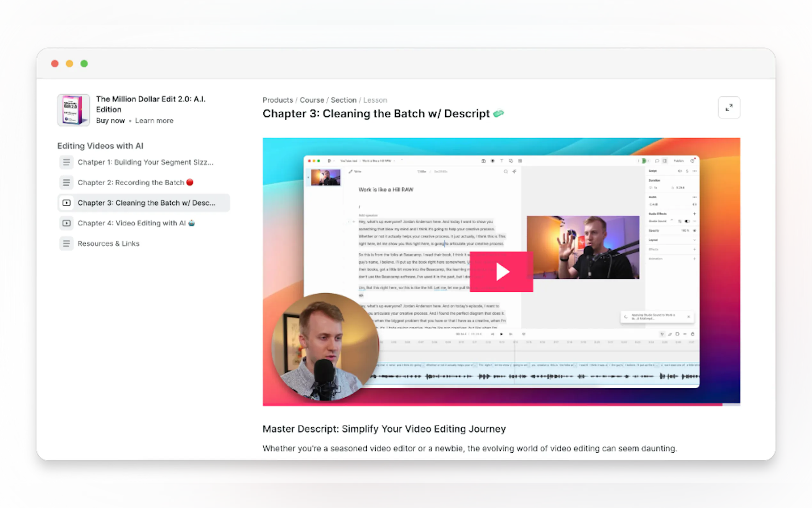Click the Chapter 1 text lesson icon
This screenshot has width=812, height=508.
(x=66, y=162)
